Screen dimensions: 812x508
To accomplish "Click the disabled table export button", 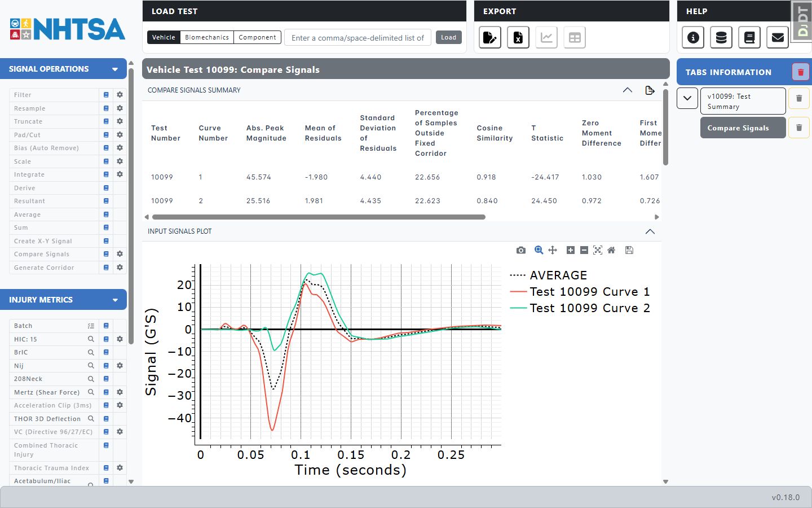I will click(575, 38).
